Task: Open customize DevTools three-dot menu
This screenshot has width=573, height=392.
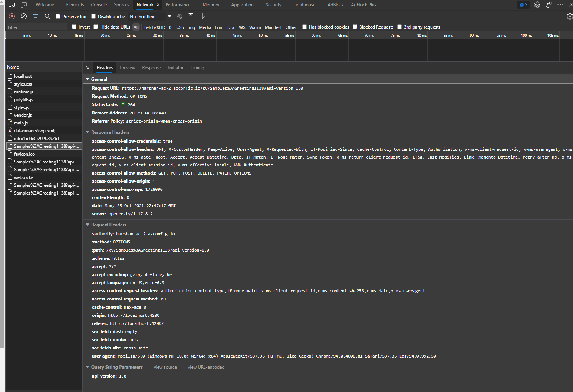Action: tap(560, 5)
